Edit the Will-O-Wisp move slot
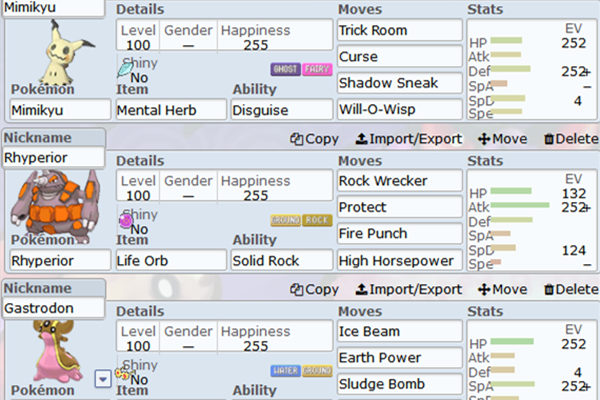Viewport: 600px width, 400px height. (x=400, y=109)
